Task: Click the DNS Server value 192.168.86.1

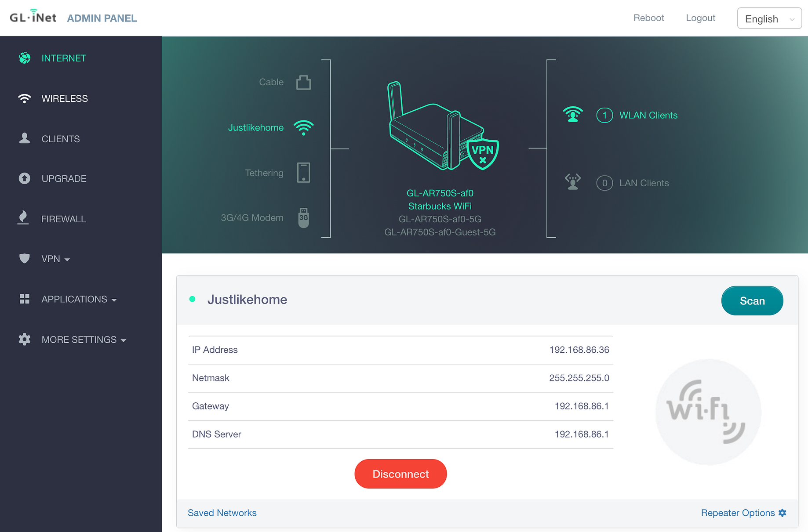Action: [x=582, y=434]
